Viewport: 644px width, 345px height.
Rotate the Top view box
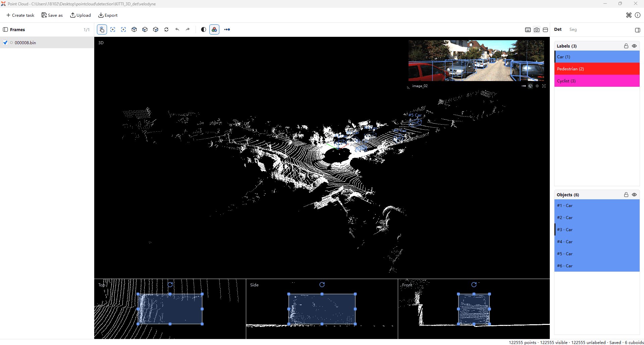click(x=170, y=284)
